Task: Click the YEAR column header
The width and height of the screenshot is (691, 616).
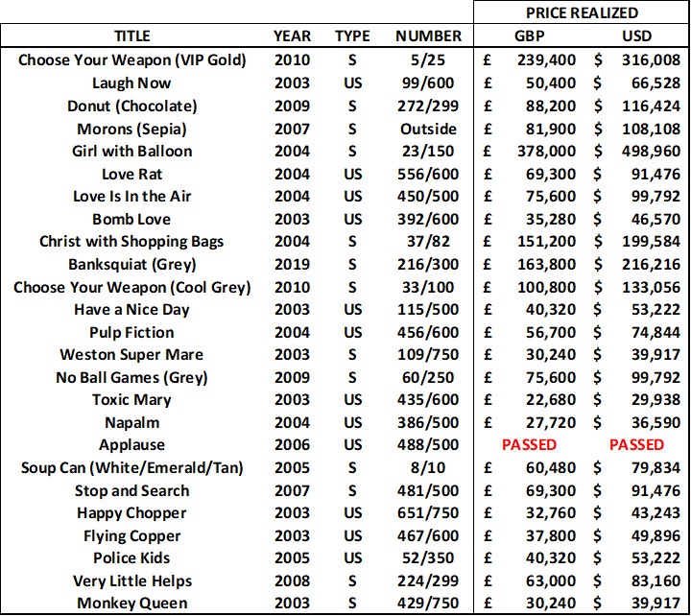Action: tap(292, 36)
